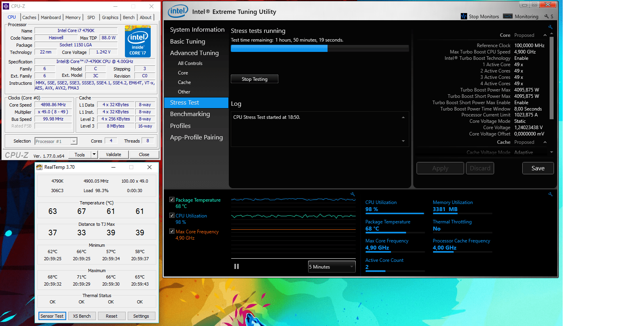Open App-Profile Pairing in XTU sidebar

tap(196, 137)
